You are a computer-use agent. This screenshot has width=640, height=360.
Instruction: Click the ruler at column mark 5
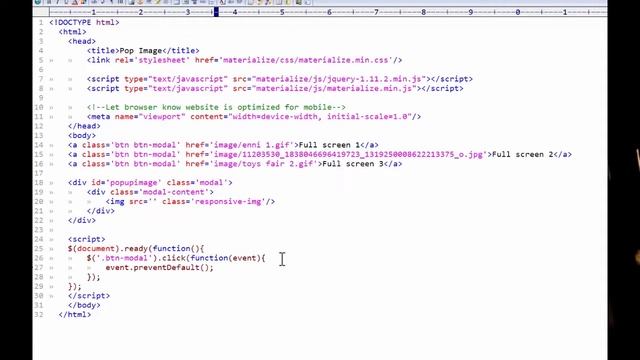(x=282, y=12)
